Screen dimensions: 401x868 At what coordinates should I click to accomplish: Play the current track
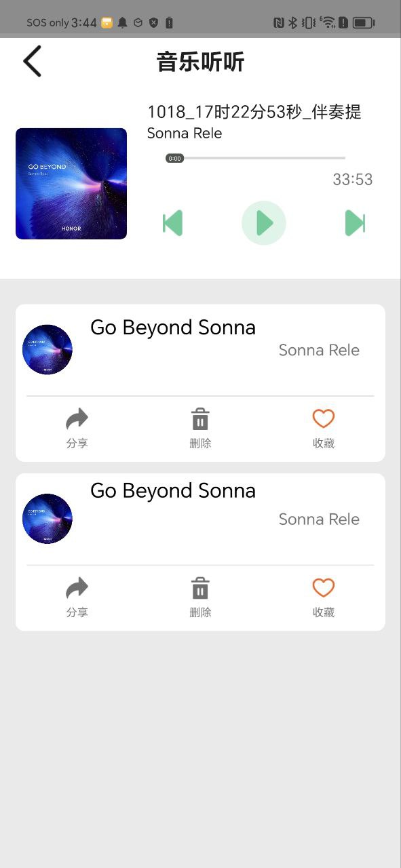coord(264,222)
